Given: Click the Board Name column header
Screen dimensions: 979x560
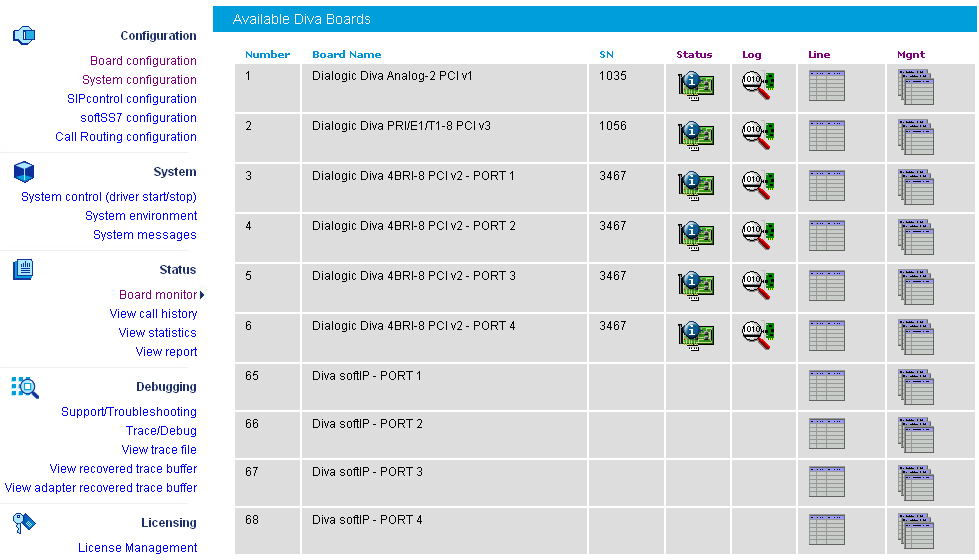Looking at the screenshot, I should point(346,54).
